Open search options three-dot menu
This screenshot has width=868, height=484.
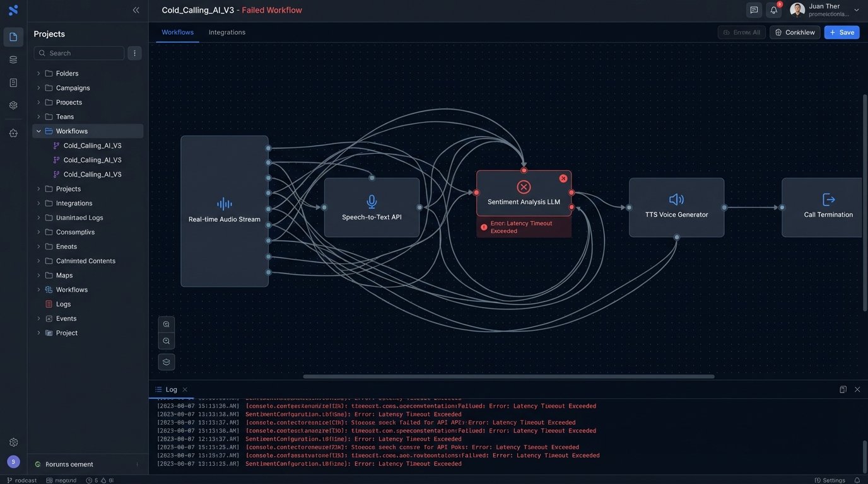(x=134, y=53)
